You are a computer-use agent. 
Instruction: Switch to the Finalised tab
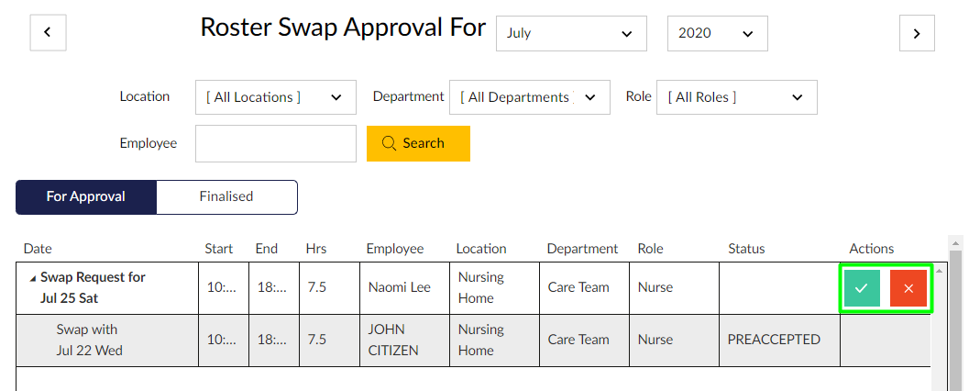tap(226, 197)
